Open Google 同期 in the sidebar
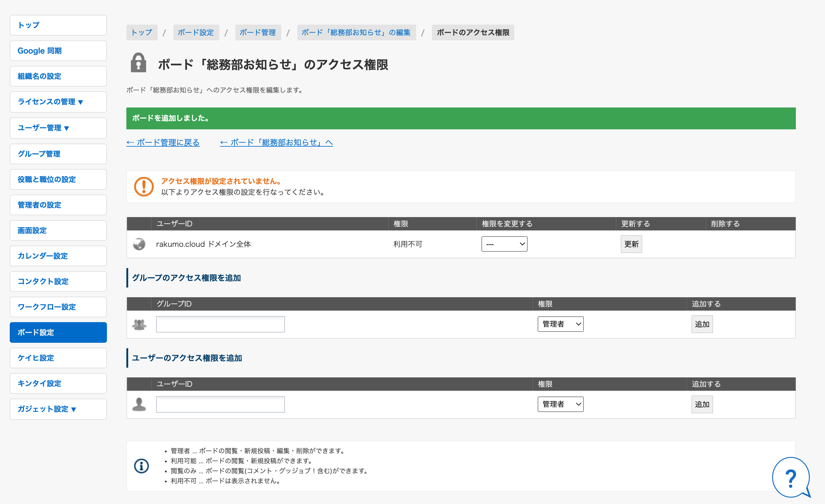The width and height of the screenshot is (825, 504). (58, 51)
